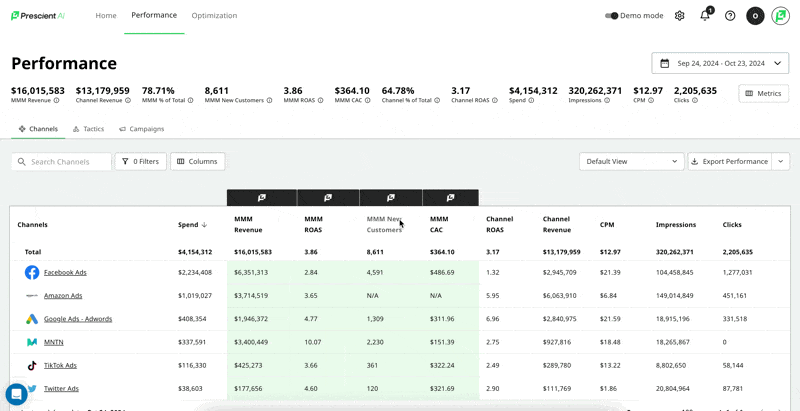Viewport: 800px width, 411px height.
Task: Click the help question mark icon
Action: point(730,16)
